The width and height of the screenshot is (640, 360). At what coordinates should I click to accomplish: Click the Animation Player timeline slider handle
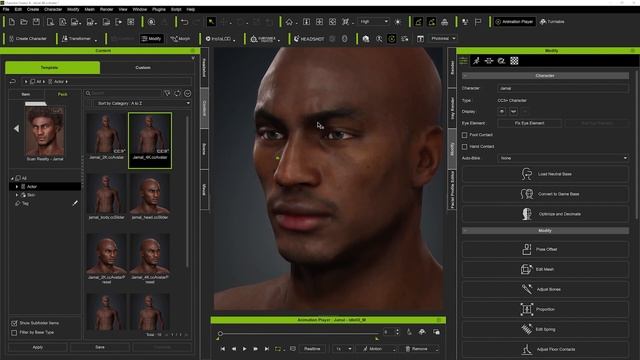coord(220,333)
